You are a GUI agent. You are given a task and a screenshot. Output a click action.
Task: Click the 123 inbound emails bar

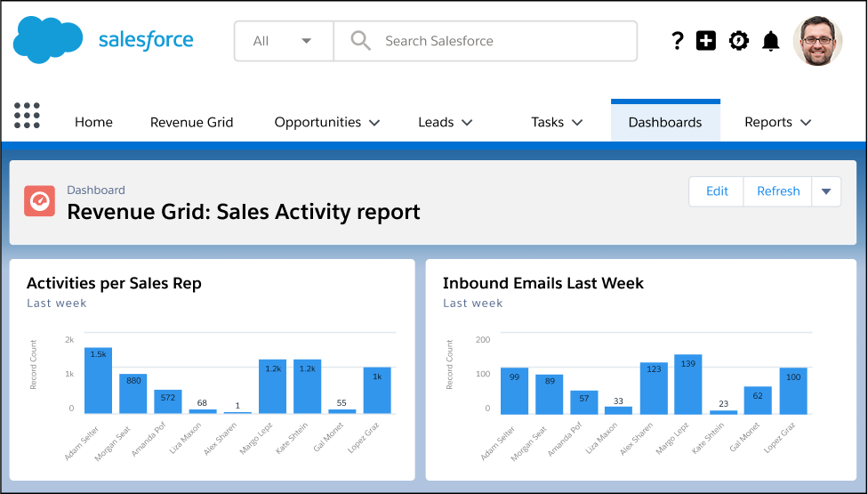(654, 388)
